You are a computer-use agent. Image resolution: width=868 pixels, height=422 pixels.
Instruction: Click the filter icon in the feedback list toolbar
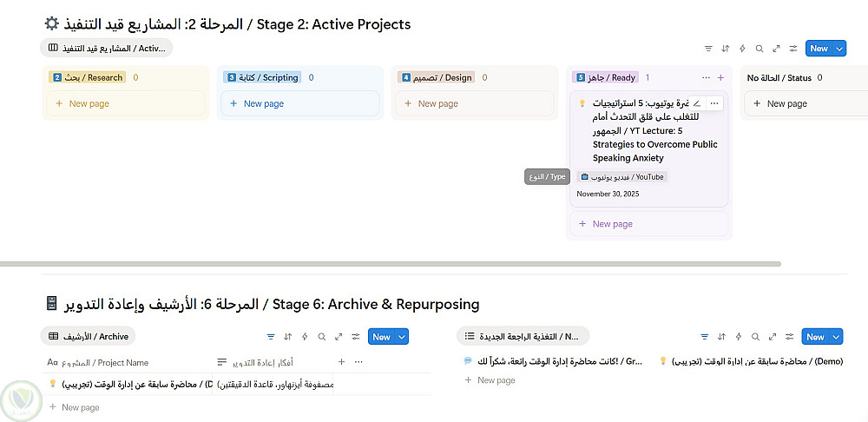[x=705, y=337]
